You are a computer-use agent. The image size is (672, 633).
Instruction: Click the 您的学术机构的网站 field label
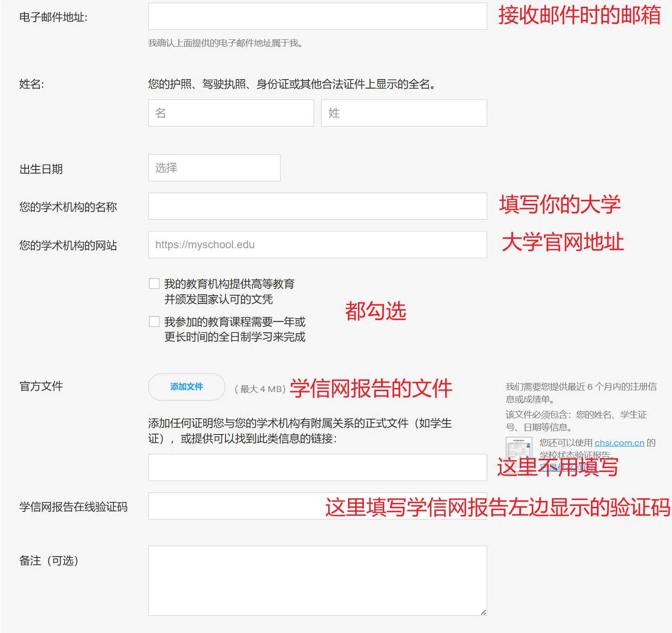pyautogui.click(x=68, y=246)
